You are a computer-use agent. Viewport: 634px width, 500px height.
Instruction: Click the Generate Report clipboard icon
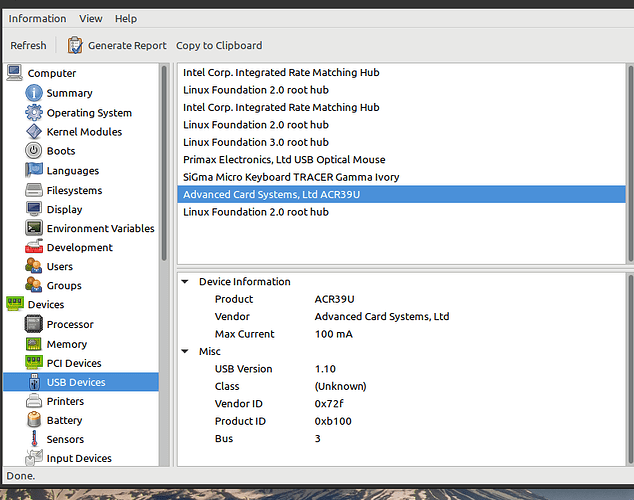pos(75,45)
